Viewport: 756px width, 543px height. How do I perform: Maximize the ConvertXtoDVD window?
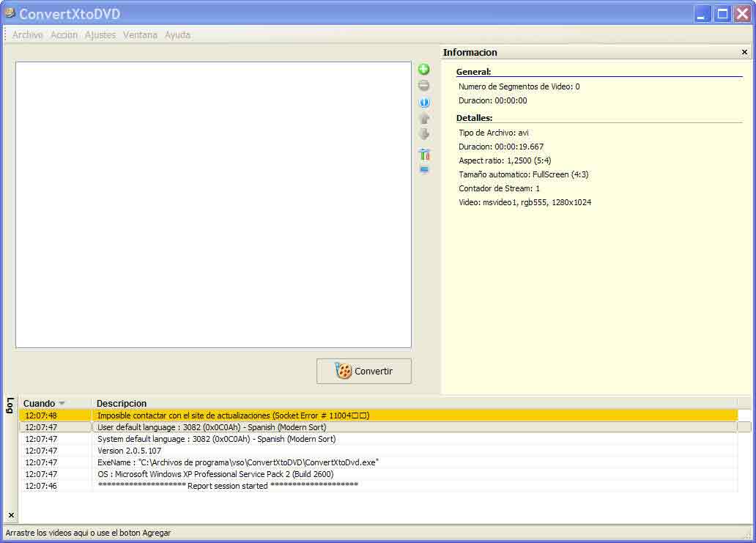coord(722,14)
